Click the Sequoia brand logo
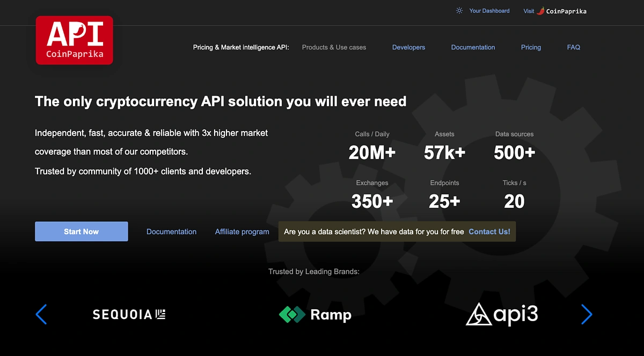The height and width of the screenshot is (356, 644). [129, 315]
